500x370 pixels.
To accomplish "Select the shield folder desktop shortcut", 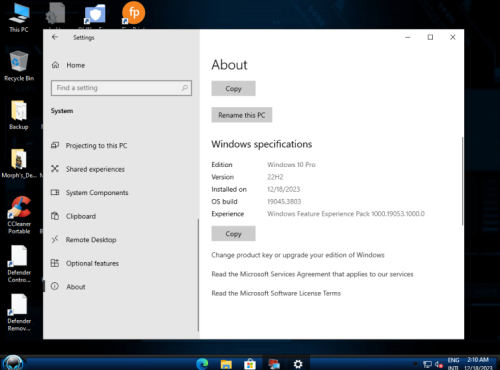I will point(95,15).
